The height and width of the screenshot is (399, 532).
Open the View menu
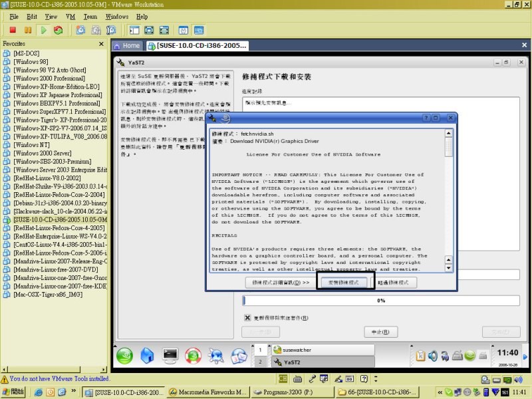[x=51, y=17]
